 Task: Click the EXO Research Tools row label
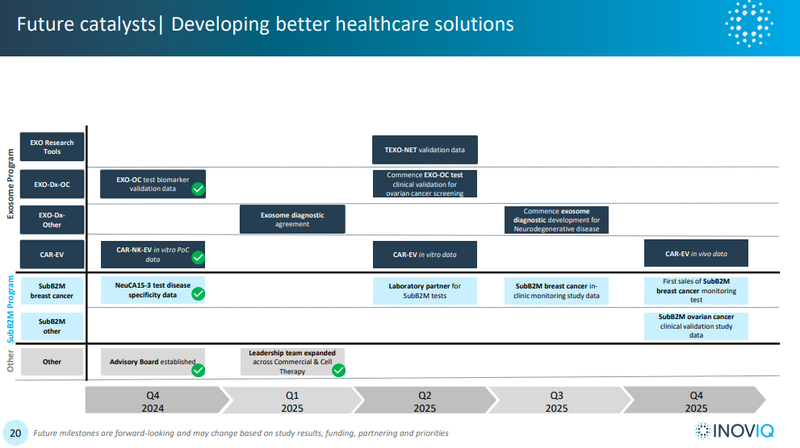52,147
